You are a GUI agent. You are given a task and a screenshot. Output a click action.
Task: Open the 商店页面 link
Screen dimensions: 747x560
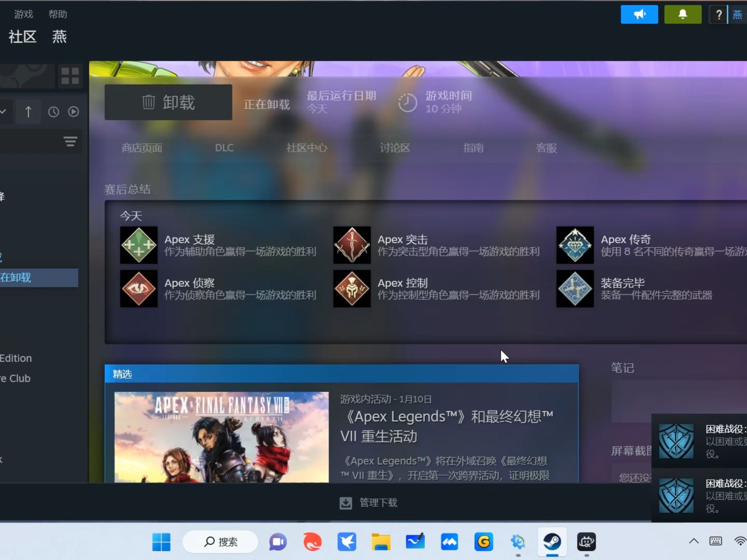click(x=142, y=148)
